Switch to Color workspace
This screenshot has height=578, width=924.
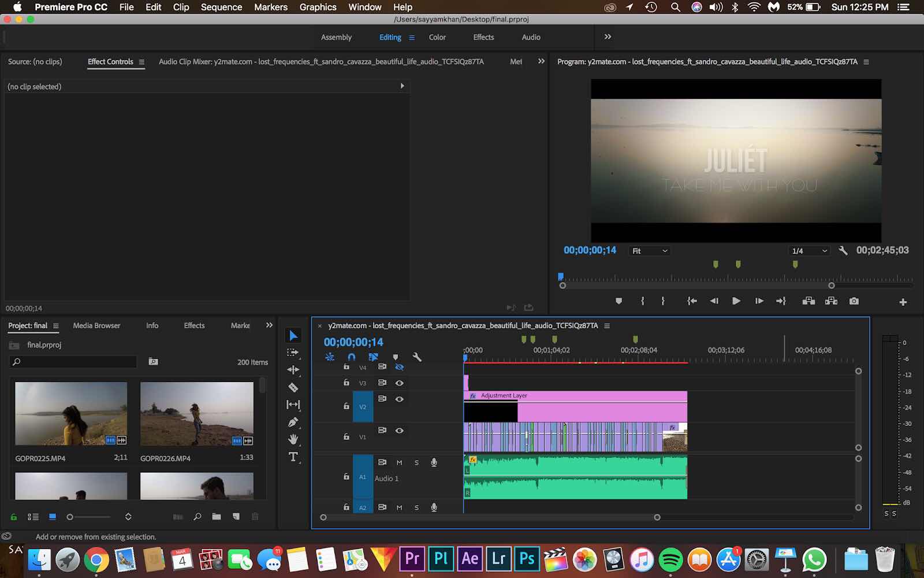click(437, 37)
